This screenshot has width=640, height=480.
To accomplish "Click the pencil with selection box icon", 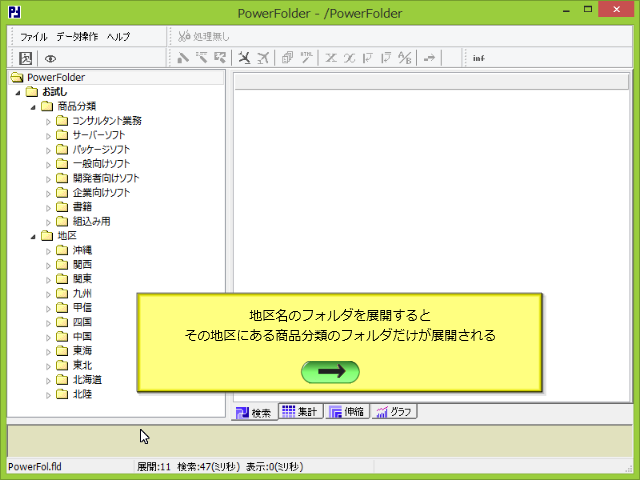I will point(220,58).
